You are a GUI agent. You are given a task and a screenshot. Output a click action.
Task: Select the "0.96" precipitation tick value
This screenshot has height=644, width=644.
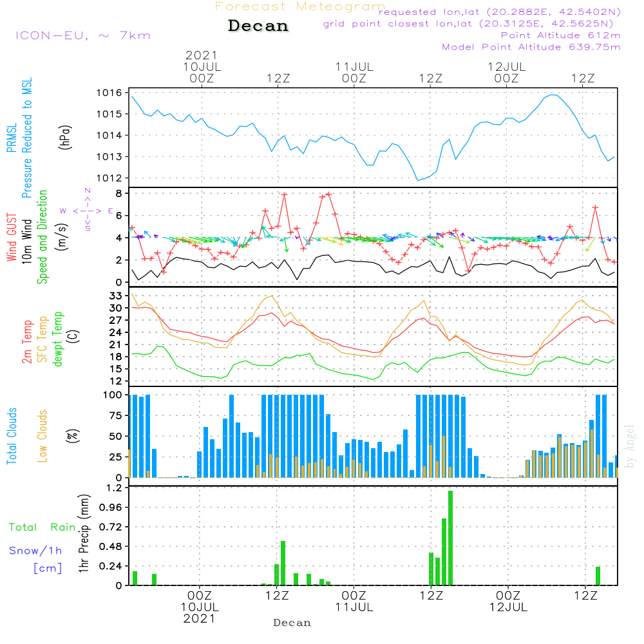click(111, 507)
